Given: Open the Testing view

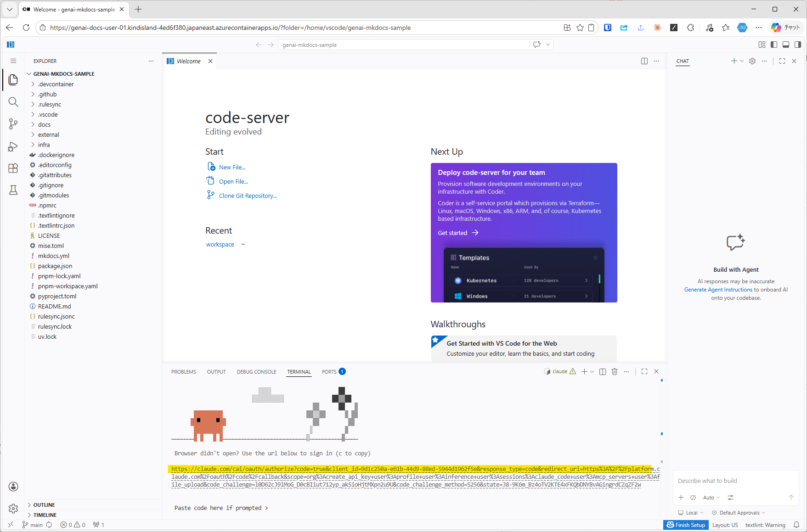Looking at the screenshot, I should pyautogui.click(x=13, y=190).
